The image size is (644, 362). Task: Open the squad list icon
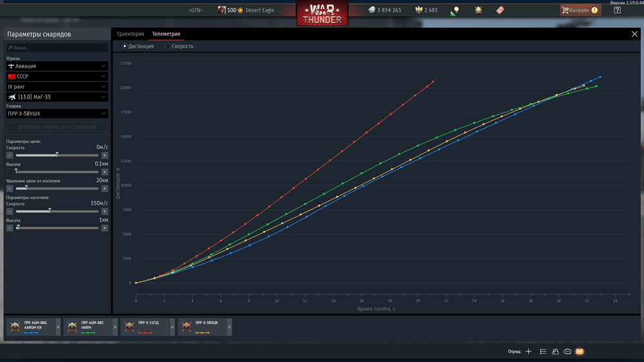pos(543,351)
